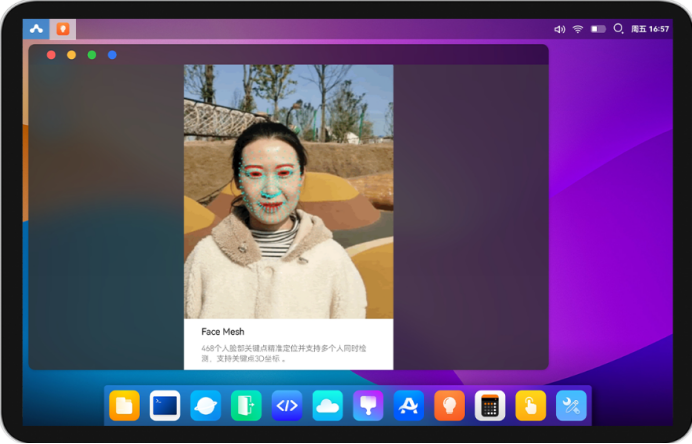Click the blue window control dot
692x444 pixels.
[112, 55]
